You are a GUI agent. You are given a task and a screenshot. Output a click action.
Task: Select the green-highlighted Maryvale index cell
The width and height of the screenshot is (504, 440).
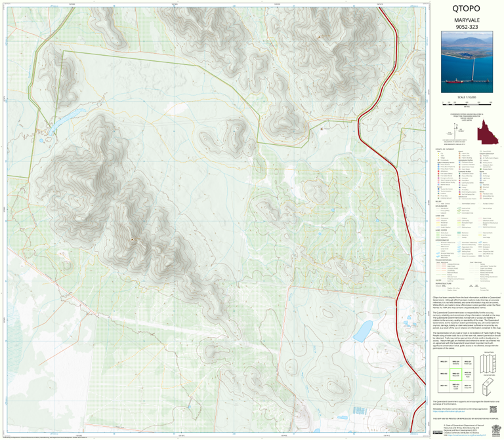pyautogui.click(x=456, y=374)
